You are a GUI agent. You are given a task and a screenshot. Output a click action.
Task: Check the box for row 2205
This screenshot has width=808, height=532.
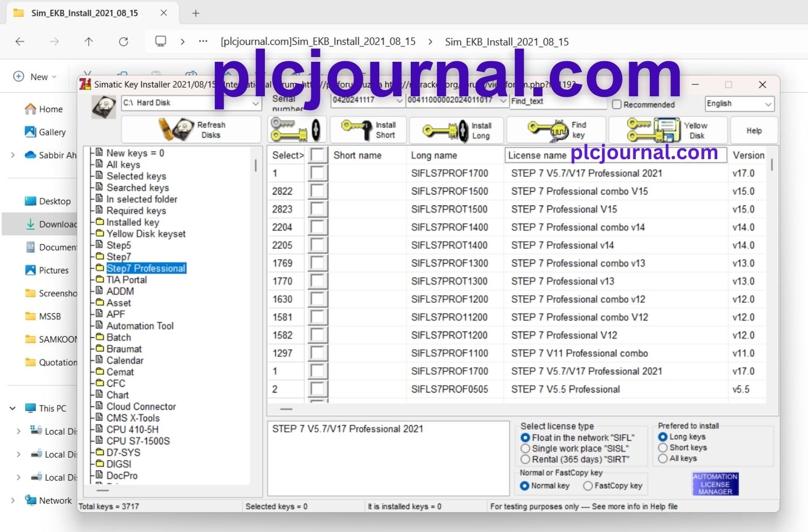click(317, 245)
